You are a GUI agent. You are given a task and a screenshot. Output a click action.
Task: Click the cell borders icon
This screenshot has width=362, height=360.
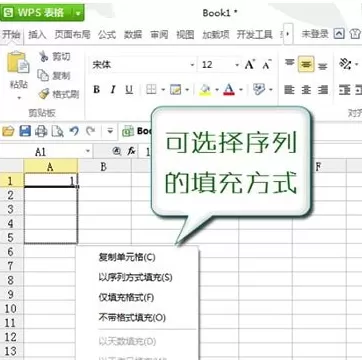pos(151,89)
